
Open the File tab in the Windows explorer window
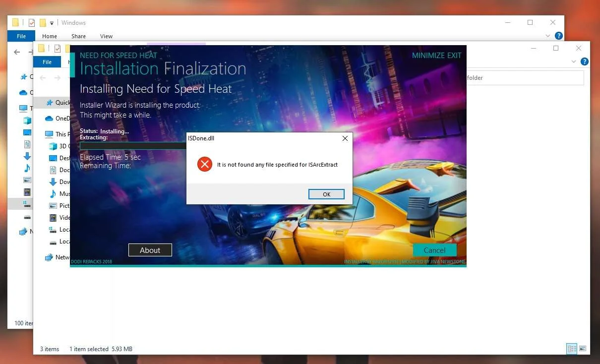click(x=21, y=36)
